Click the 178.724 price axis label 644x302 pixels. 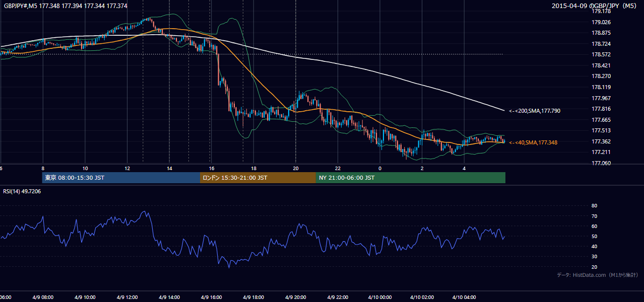click(601, 44)
